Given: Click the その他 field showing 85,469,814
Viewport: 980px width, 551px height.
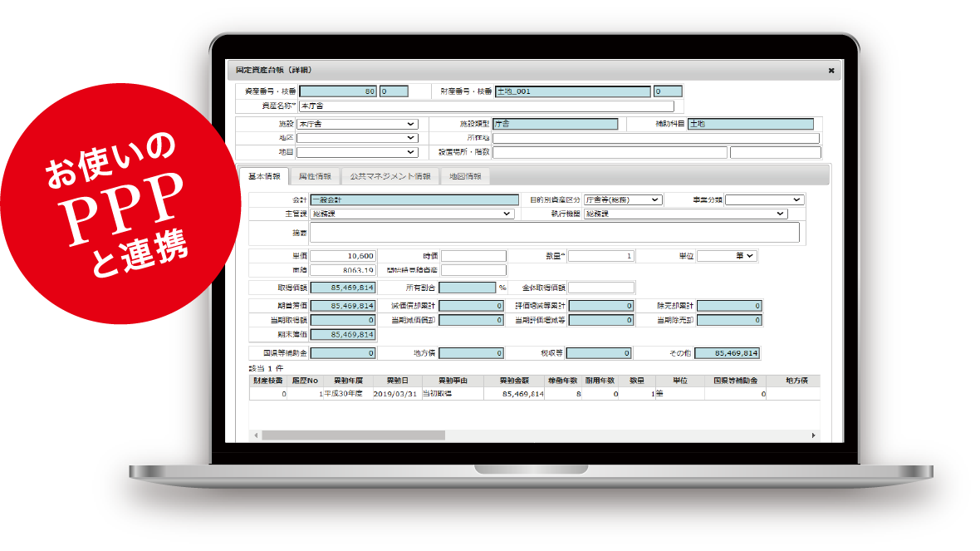Looking at the screenshot, I should coord(727,353).
